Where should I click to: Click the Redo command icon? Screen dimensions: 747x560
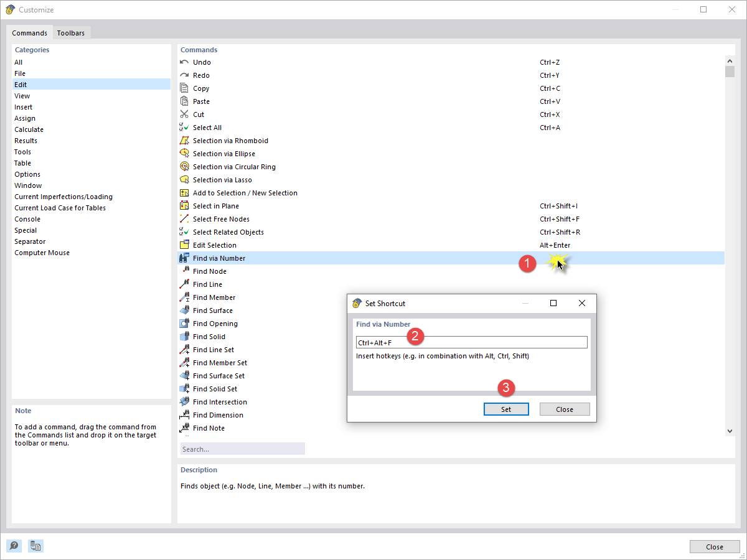point(184,75)
